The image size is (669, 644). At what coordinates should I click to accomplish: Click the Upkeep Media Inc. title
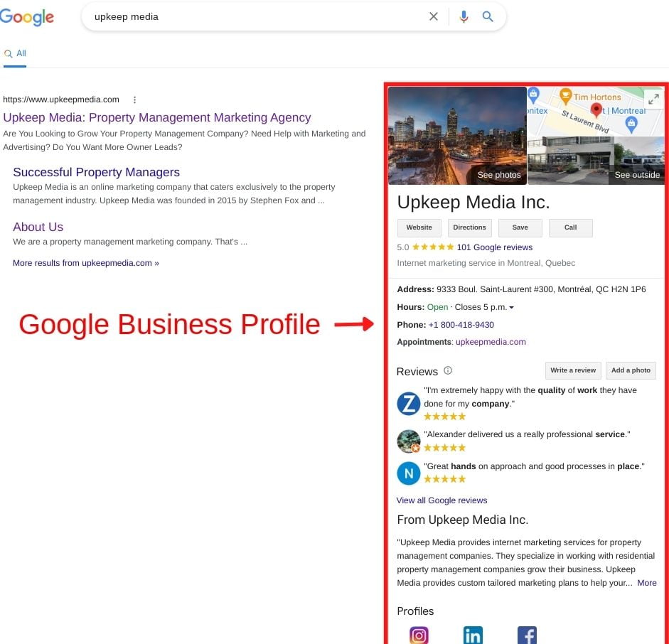click(x=473, y=202)
